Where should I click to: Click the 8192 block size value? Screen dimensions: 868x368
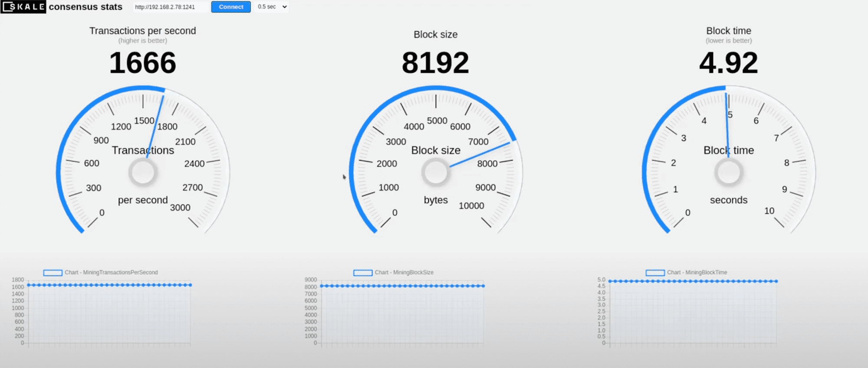[x=435, y=63]
